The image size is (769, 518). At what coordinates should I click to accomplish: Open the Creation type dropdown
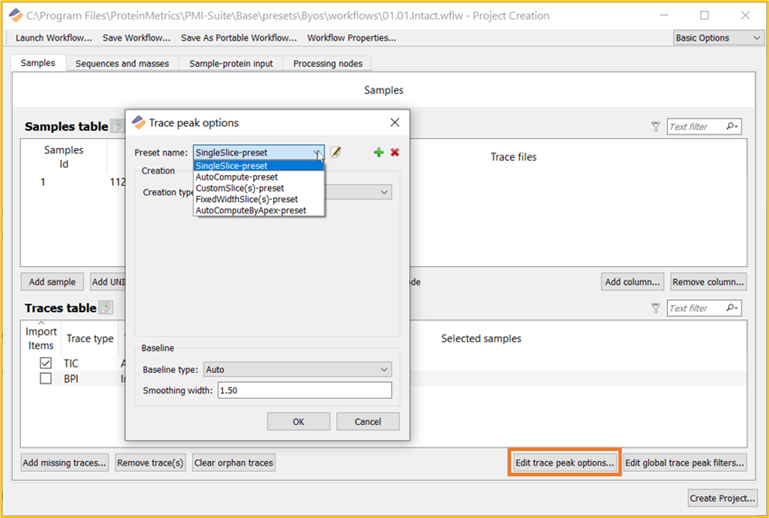pos(384,192)
